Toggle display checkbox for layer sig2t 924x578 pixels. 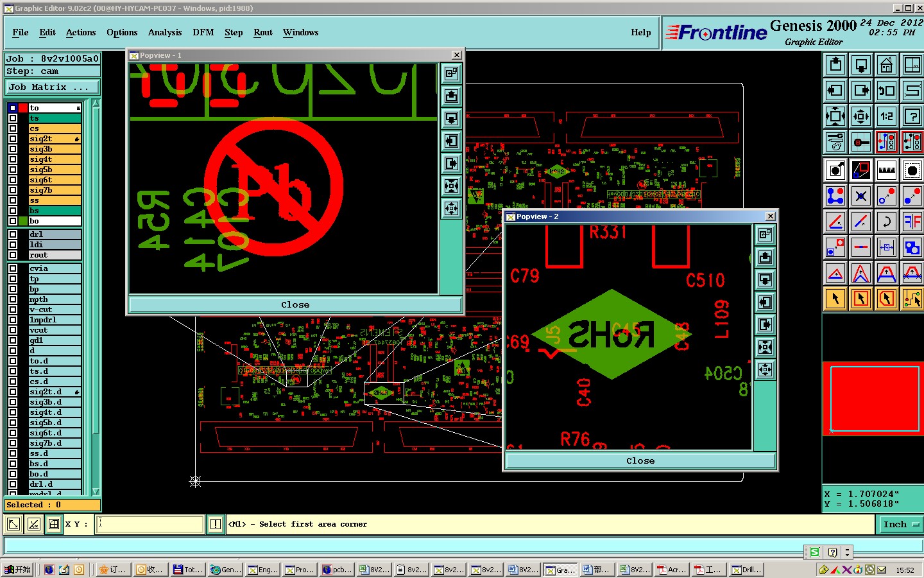(x=13, y=139)
